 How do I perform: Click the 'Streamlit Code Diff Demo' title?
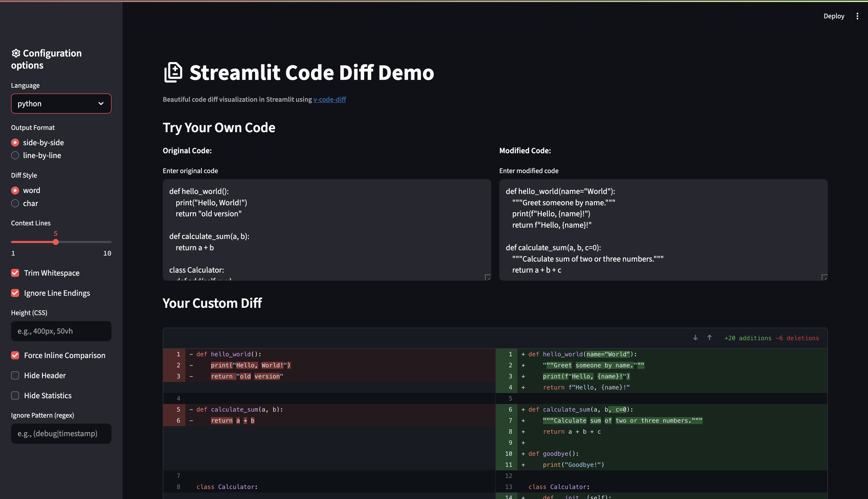tap(312, 73)
